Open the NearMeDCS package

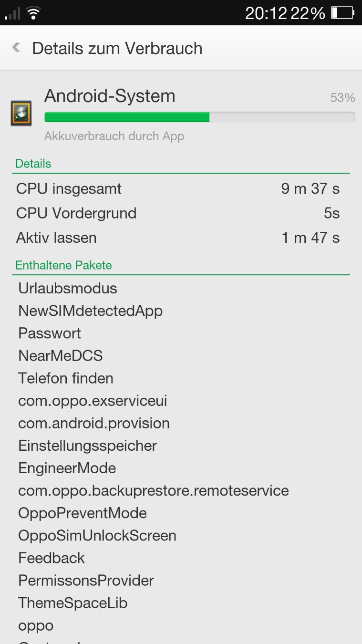[x=60, y=355]
